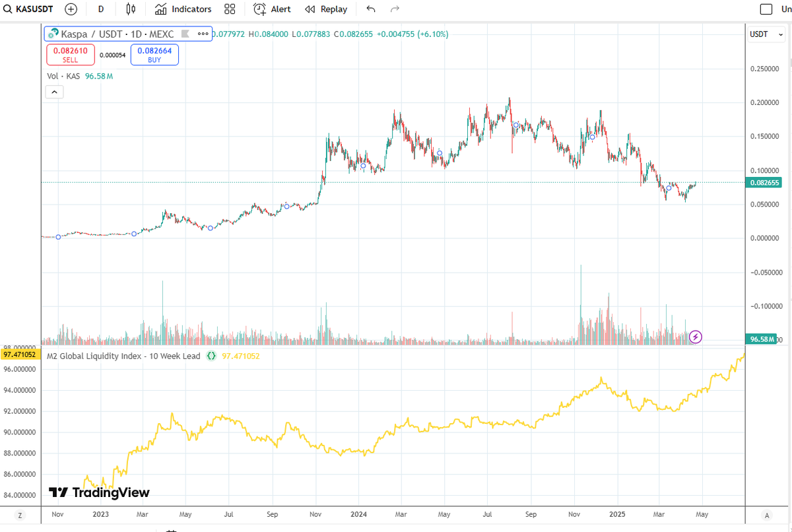Redo the last undone action
Viewport: 792px width, 532px height.
tap(395, 9)
